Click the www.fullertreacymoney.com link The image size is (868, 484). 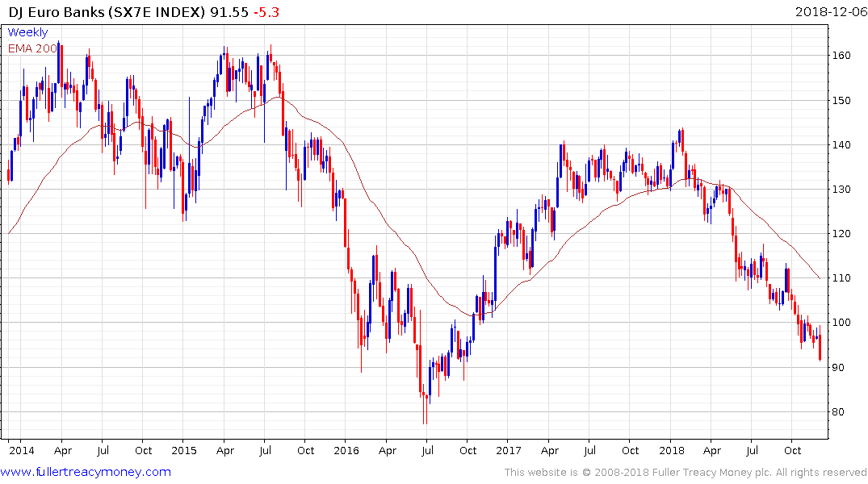[x=86, y=472]
